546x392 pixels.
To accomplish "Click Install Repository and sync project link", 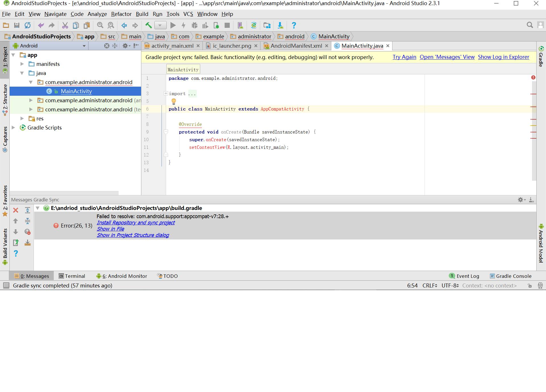I will point(136,223).
